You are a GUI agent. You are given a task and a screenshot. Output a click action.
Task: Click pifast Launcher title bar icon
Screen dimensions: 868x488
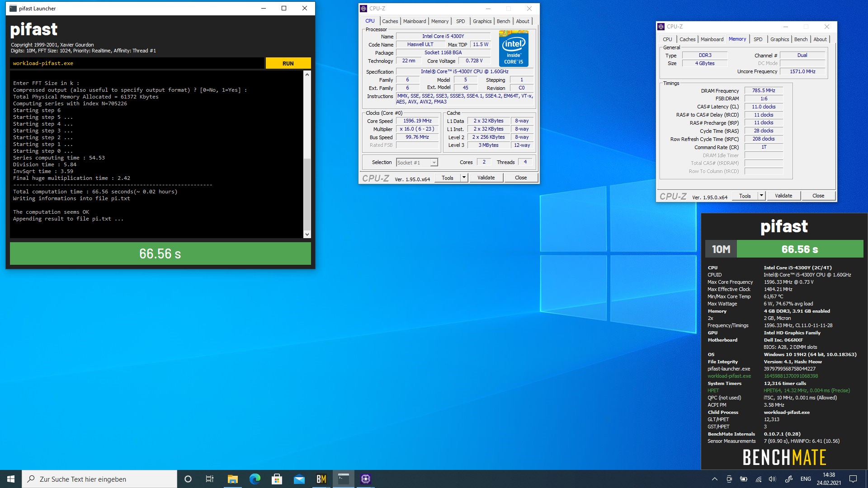[x=13, y=8]
